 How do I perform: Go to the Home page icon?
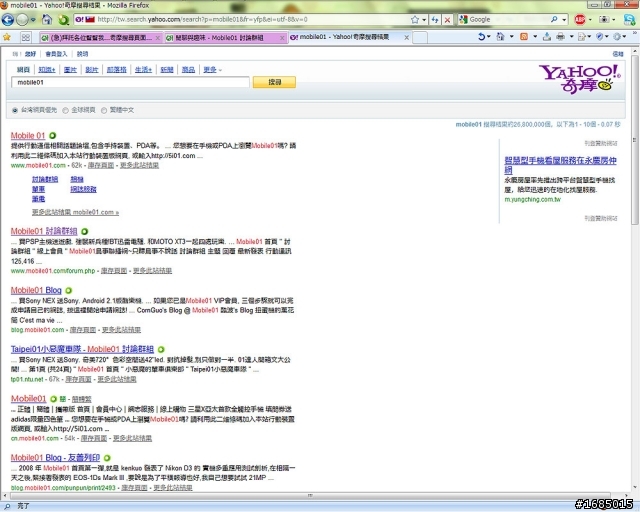[47, 19]
